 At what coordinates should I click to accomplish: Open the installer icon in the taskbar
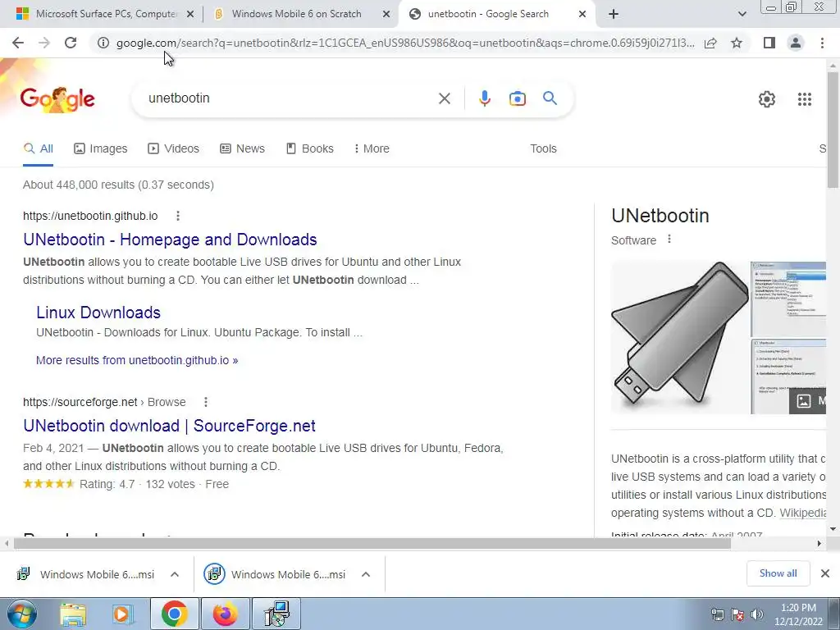click(276, 614)
